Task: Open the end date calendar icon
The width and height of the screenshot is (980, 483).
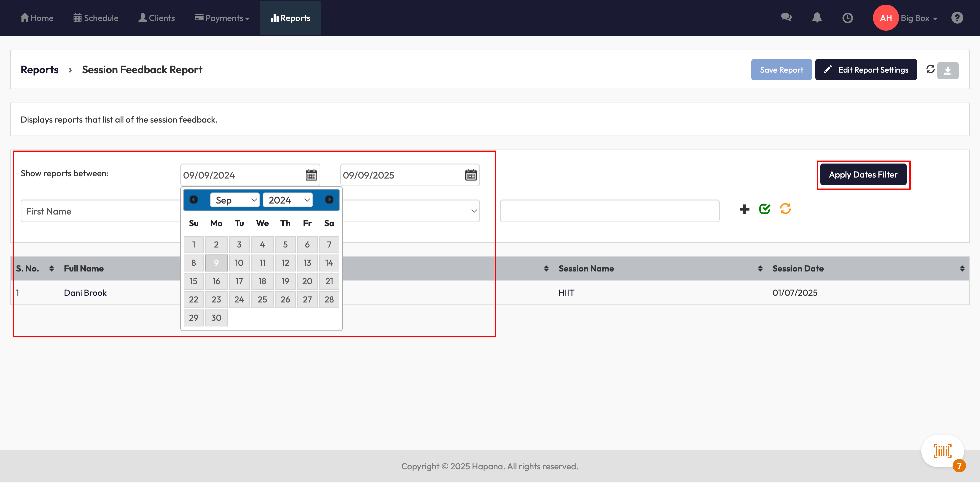Action: coord(471,175)
